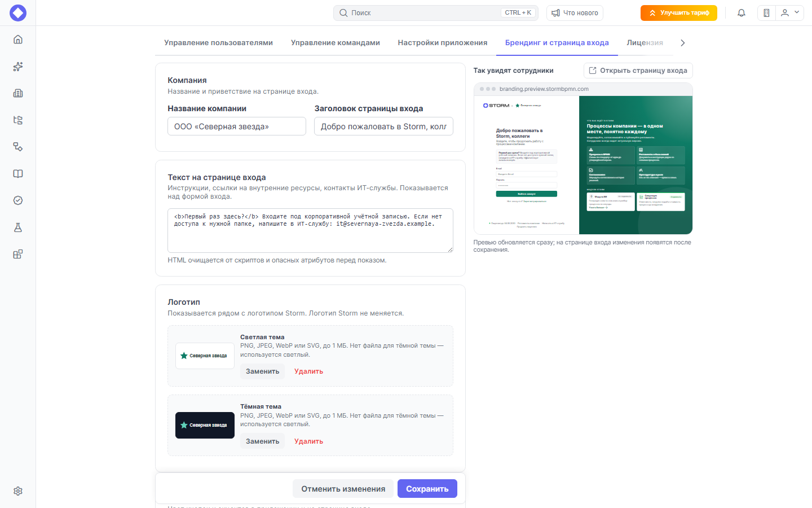This screenshot has height=508, width=812.
Task: Click into the login page text area
Action: (310, 230)
